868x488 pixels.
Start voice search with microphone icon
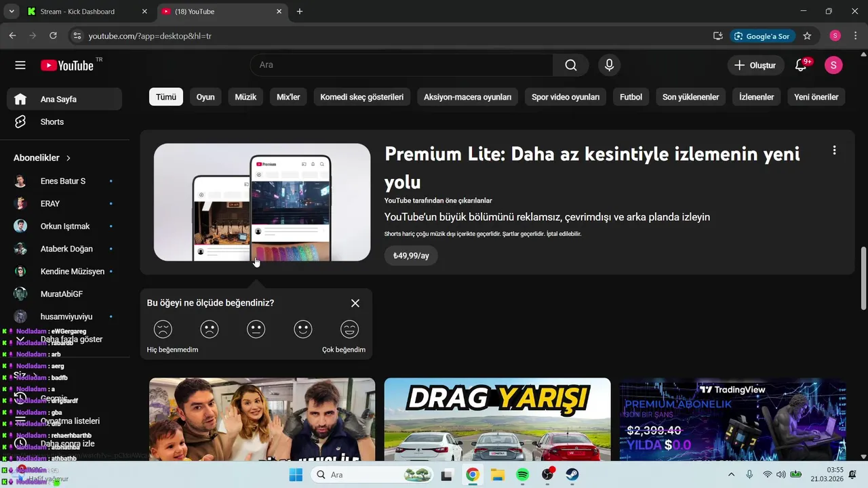click(x=609, y=65)
